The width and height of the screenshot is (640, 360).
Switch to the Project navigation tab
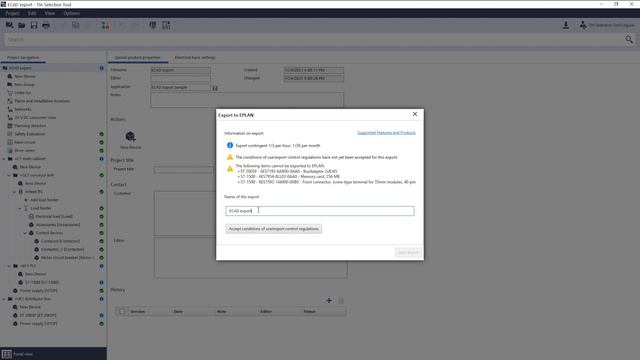(23, 58)
